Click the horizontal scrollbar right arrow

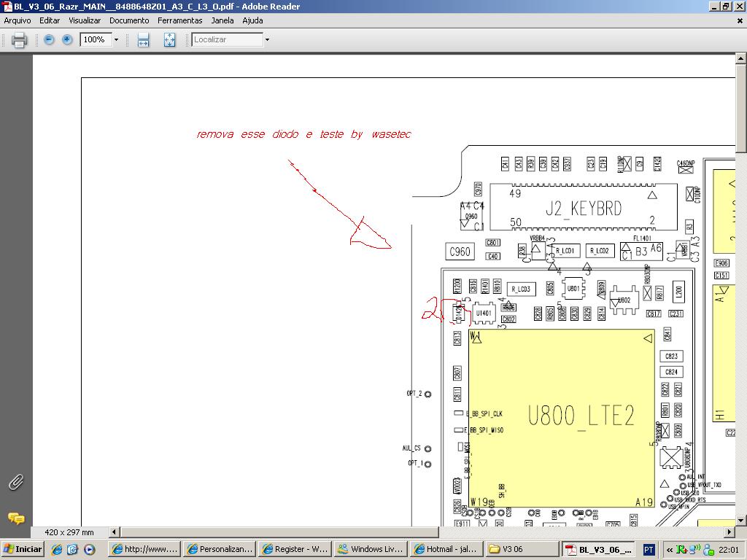pyautogui.click(x=729, y=532)
